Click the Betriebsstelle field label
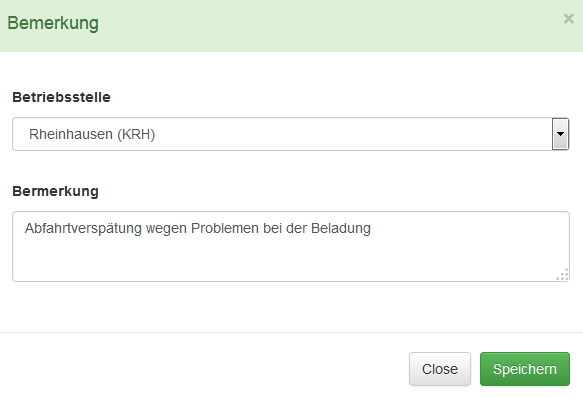This screenshot has height=398, width=583. (x=61, y=97)
